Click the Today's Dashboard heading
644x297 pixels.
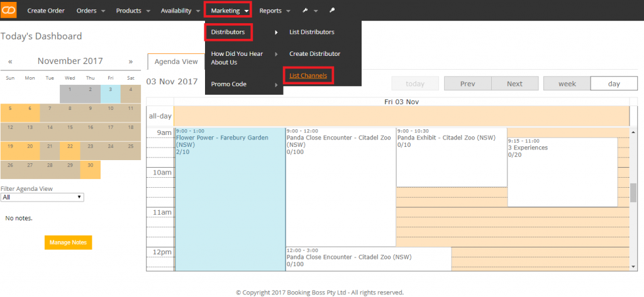tap(41, 36)
